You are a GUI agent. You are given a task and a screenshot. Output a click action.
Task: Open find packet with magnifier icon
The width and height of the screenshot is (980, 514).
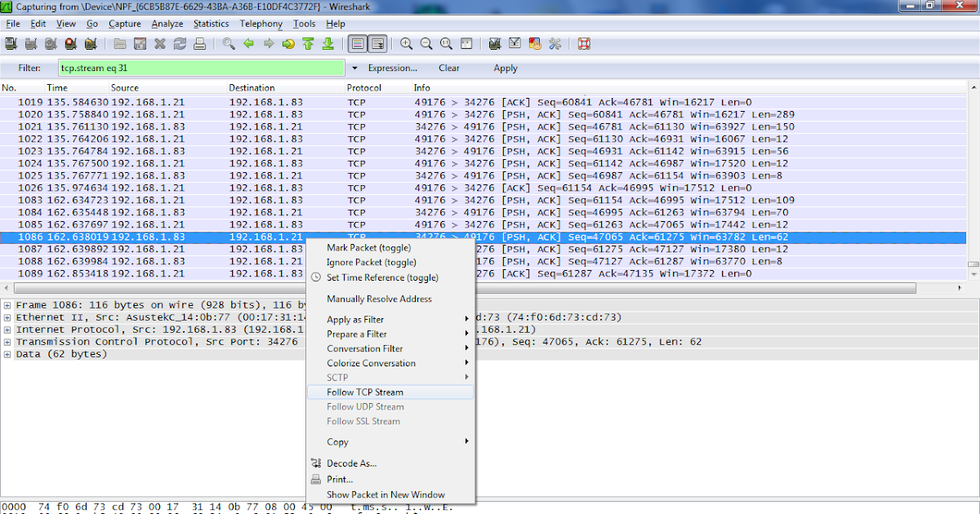(229, 44)
